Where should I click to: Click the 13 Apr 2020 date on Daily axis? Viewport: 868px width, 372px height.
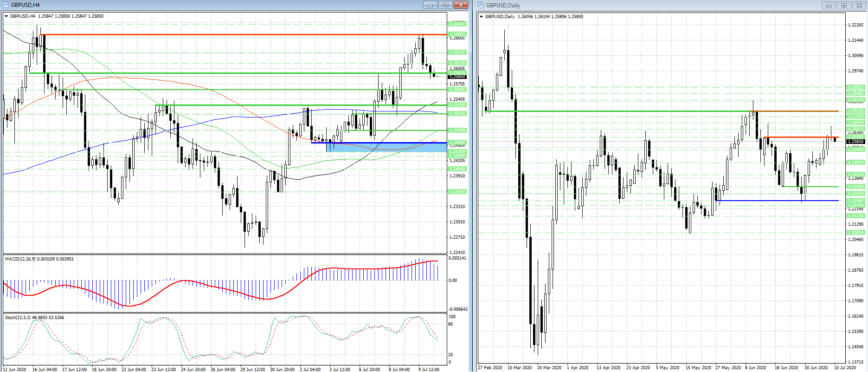coord(609,367)
